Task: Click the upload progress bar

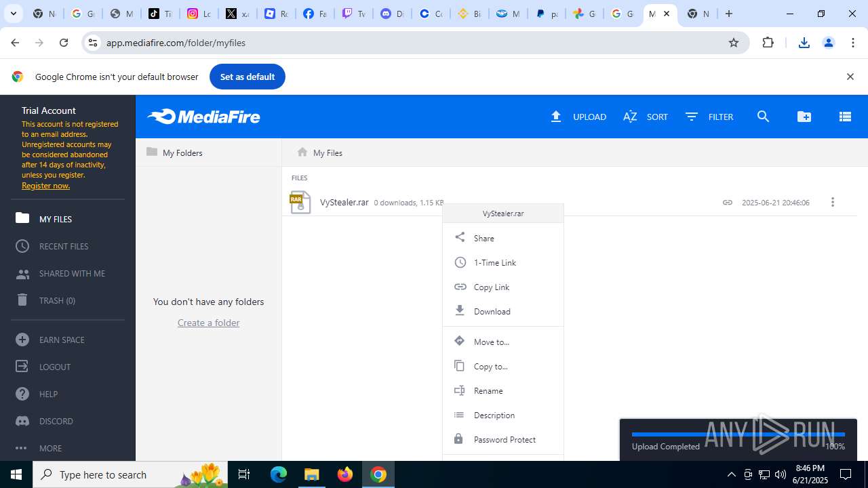Action: 738,434
